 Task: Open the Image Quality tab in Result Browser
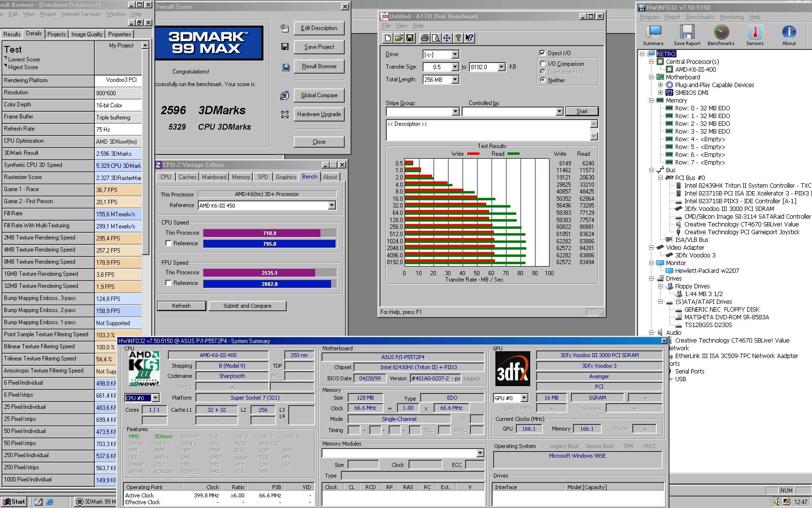(x=87, y=34)
